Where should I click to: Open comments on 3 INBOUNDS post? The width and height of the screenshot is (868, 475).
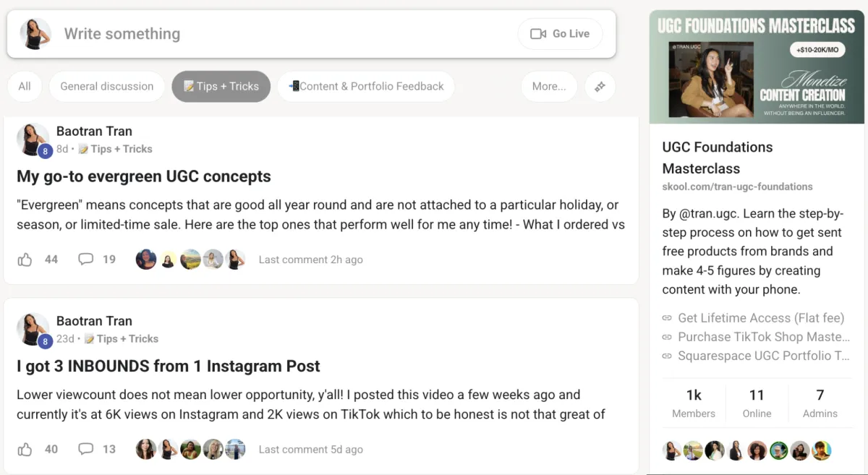(x=86, y=449)
